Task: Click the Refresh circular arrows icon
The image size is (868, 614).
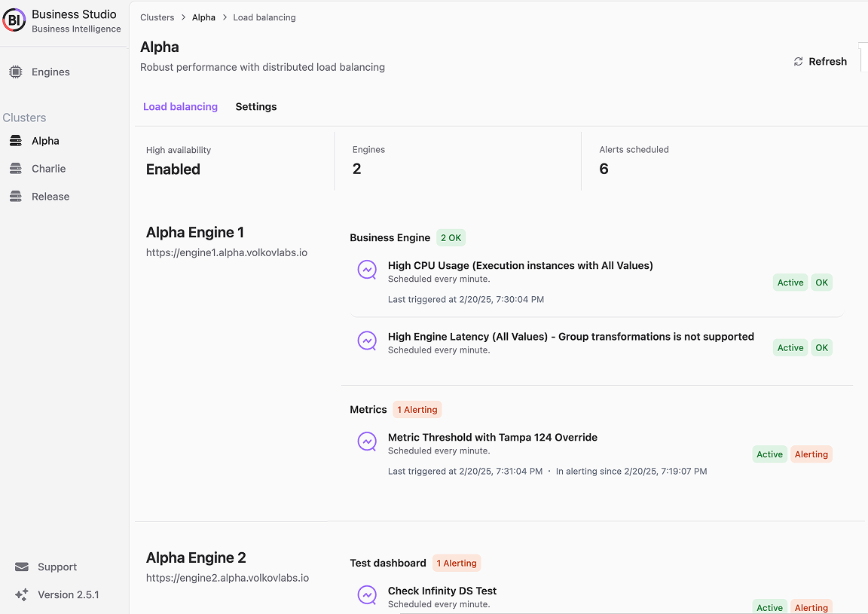Action: tap(798, 62)
